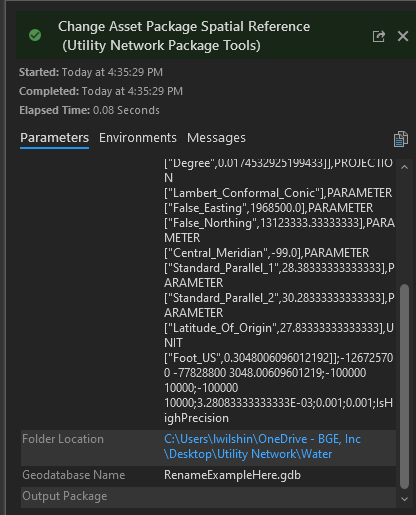Image resolution: width=416 pixels, height=515 pixels.
Task: Select the Output Package row
Action: [208, 497]
